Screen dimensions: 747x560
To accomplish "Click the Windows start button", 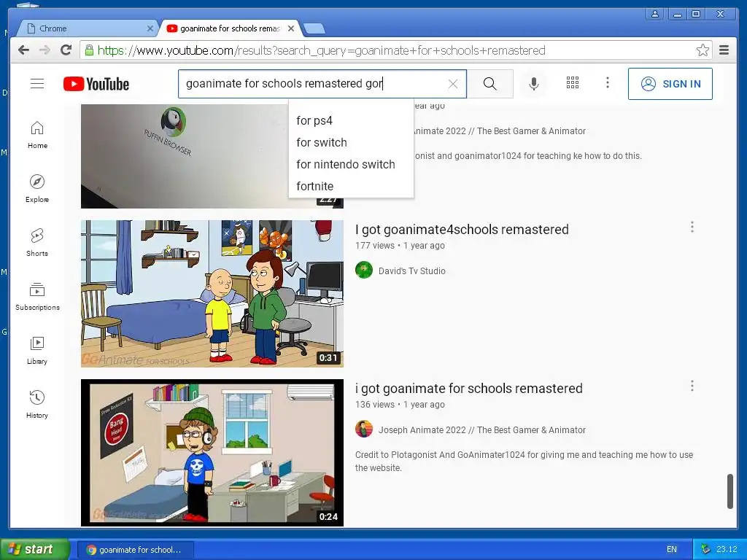I will [35, 549].
